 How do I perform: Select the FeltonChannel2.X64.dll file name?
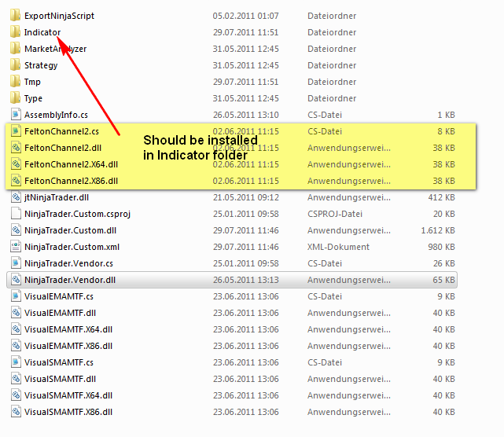(71, 164)
